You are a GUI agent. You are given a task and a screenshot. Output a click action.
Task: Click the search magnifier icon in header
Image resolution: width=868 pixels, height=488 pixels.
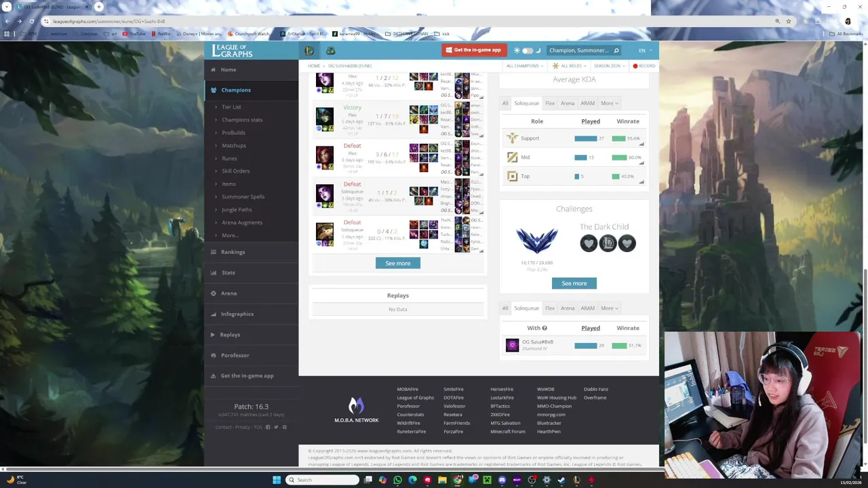click(x=616, y=51)
